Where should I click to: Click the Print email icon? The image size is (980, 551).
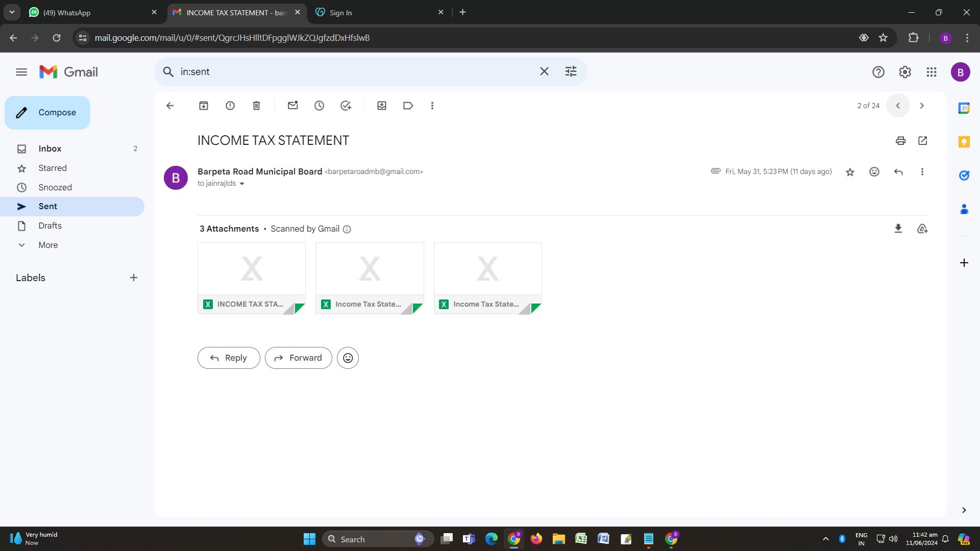[x=900, y=141]
